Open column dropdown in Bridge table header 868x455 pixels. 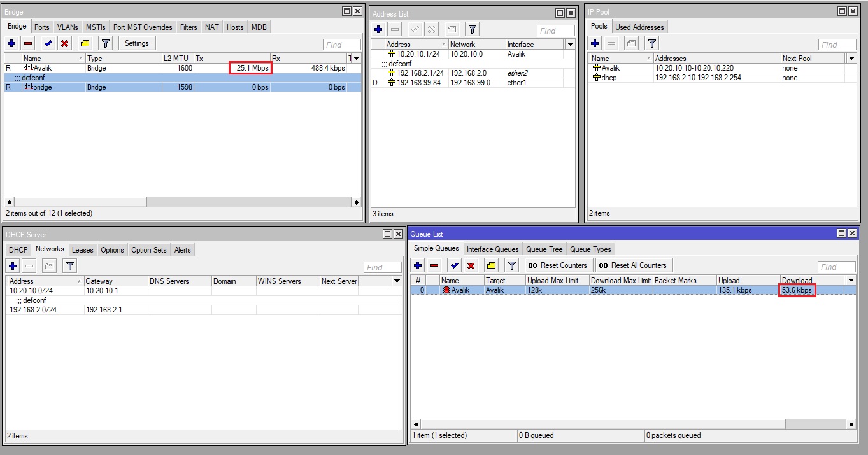click(x=356, y=58)
